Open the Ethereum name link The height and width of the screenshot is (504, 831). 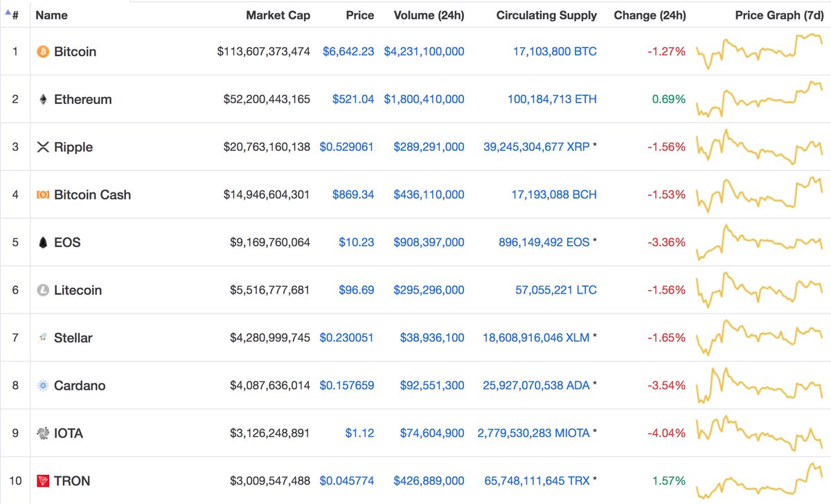click(x=82, y=100)
